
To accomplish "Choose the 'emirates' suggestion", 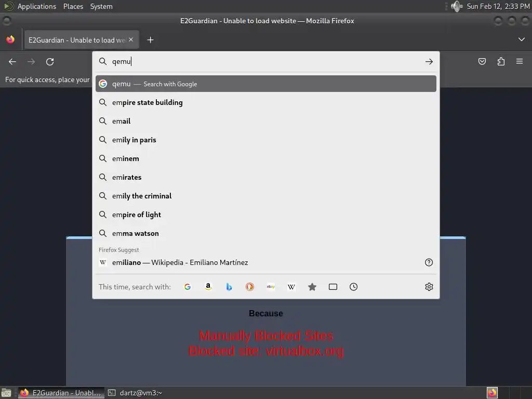I will [x=266, y=177].
